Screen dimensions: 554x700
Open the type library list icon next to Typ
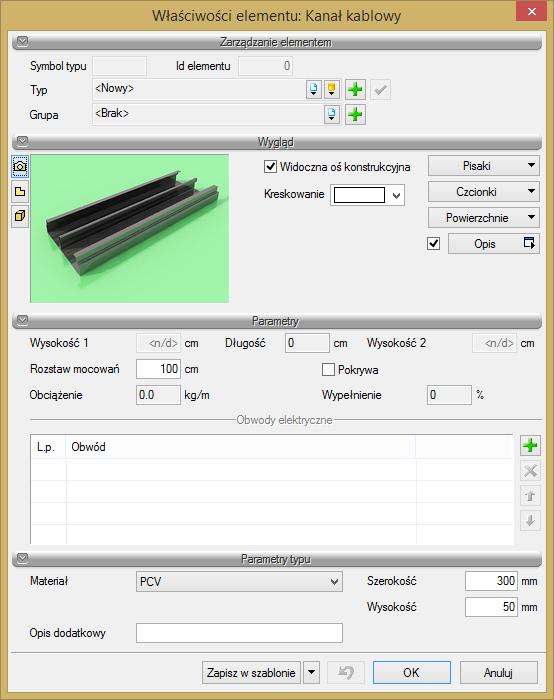coord(314,89)
